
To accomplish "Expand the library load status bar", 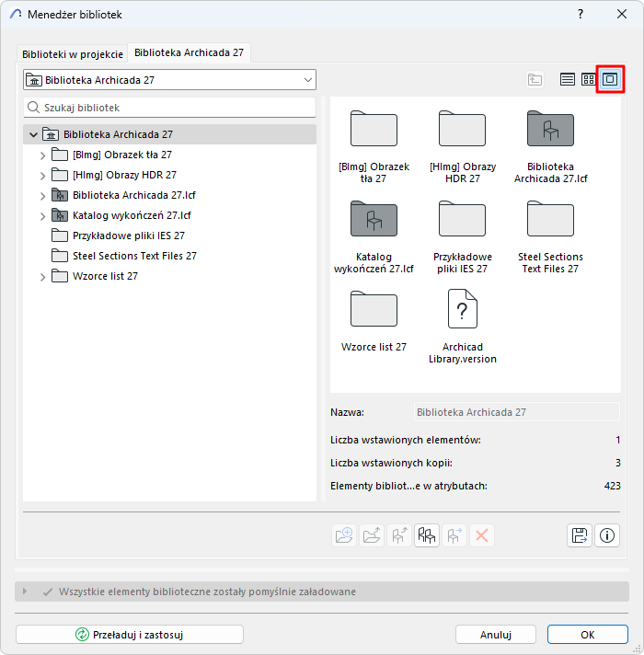I will point(25,592).
